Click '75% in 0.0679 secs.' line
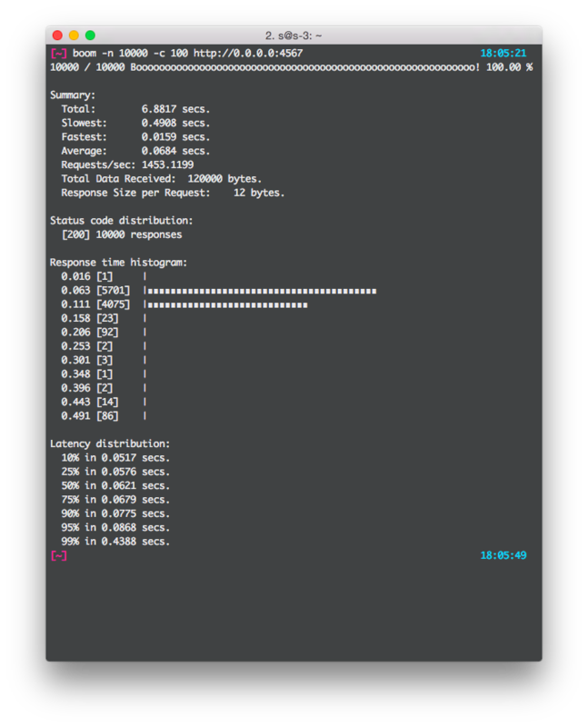Viewport: 588px width, 727px height. 115,499
